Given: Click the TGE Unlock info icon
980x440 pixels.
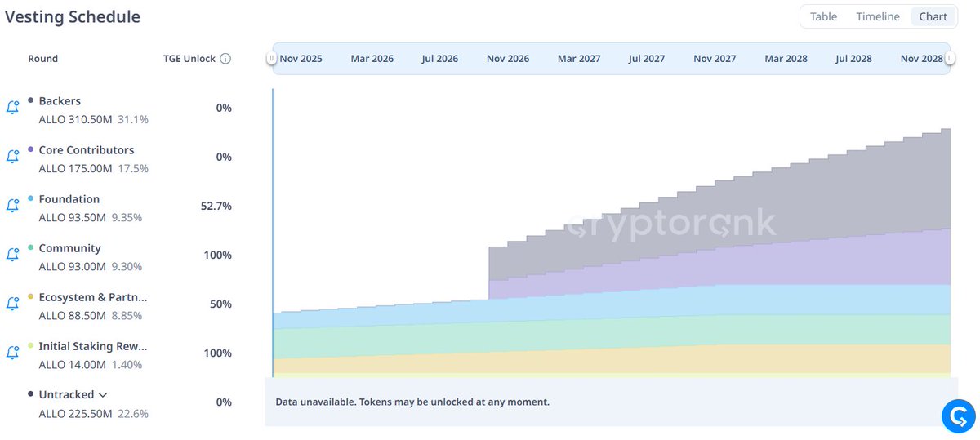Looking at the screenshot, I should pyautogui.click(x=225, y=59).
